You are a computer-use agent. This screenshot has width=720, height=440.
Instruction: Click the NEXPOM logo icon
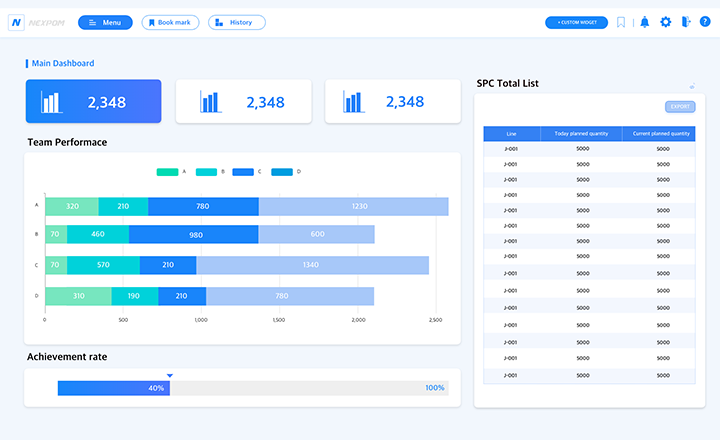click(17, 22)
